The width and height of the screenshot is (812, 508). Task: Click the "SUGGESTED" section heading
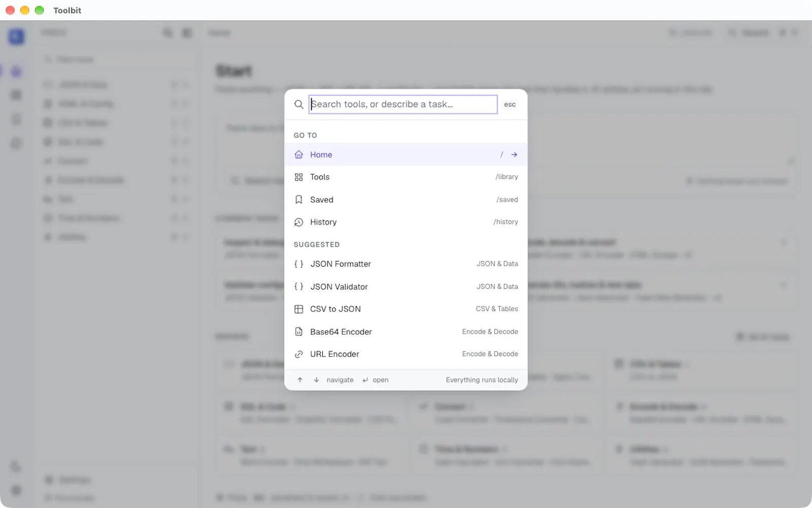pos(317,244)
